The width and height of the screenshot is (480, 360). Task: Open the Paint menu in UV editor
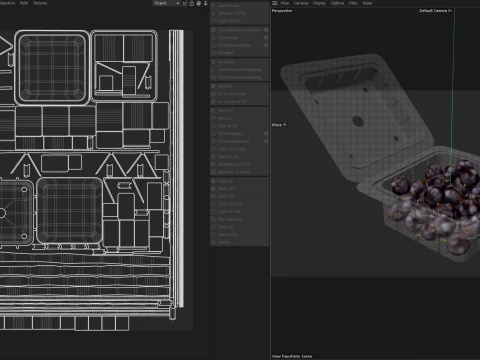24,3
